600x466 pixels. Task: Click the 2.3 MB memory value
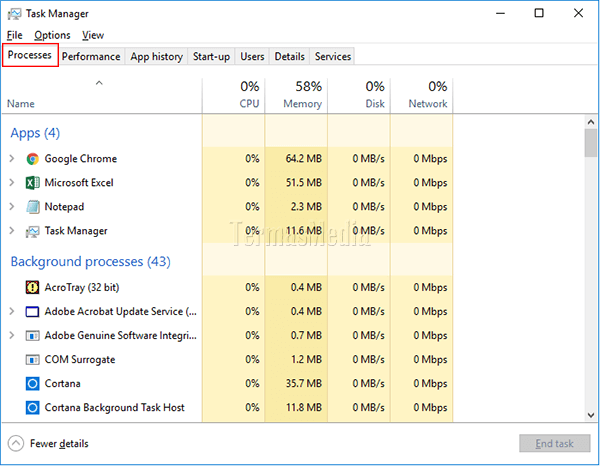click(306, 207)
